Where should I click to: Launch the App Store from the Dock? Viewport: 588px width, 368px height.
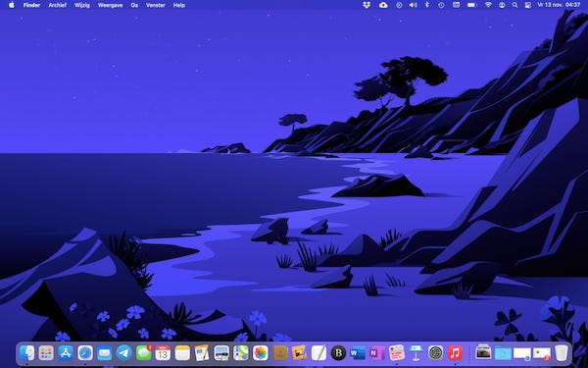tap(66, 353)
